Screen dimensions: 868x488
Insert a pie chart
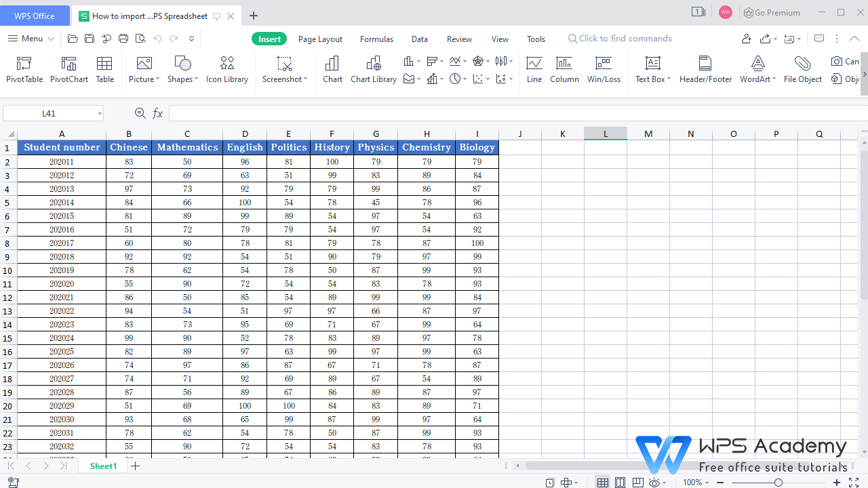tap(454, 79)
